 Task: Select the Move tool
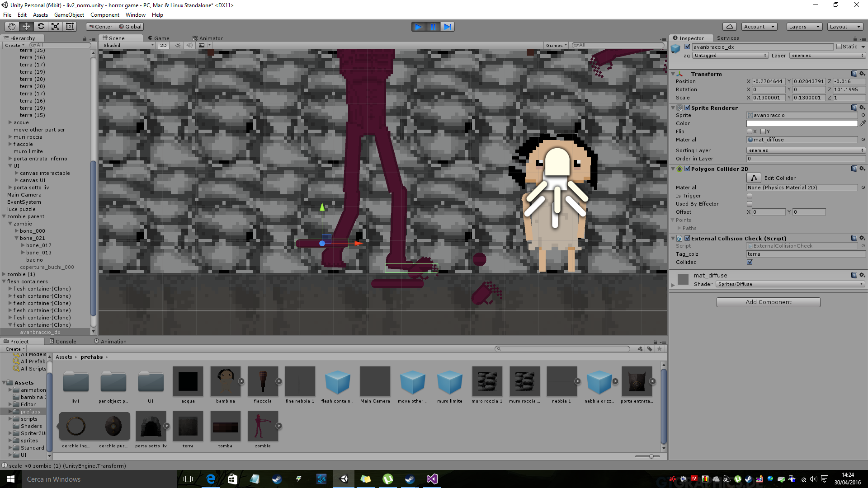tap(26, 27)
